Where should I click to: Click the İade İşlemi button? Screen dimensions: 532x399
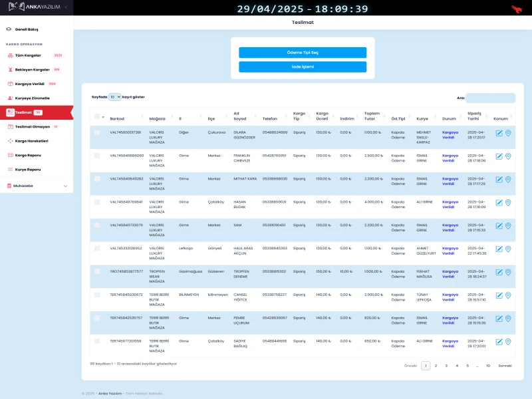[x=303, y=66]
